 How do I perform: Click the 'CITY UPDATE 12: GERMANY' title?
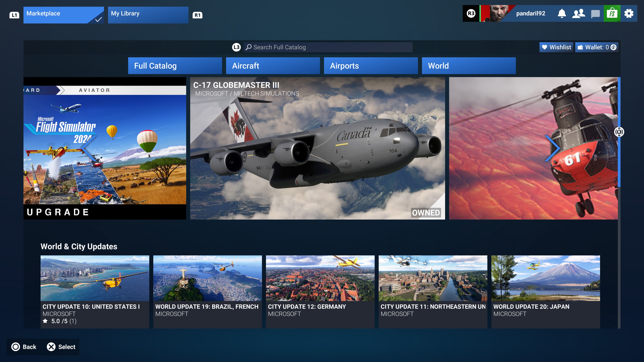(x=307, y=307)
